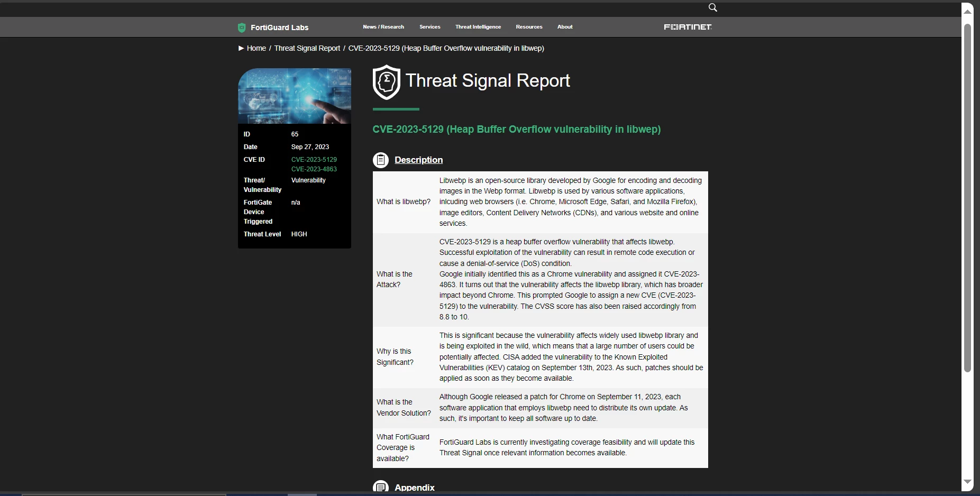Click the FortiGuard Labs shield logo
This screenshot has width=980, height=496.
pyautogui.click(x=242, y=27)
